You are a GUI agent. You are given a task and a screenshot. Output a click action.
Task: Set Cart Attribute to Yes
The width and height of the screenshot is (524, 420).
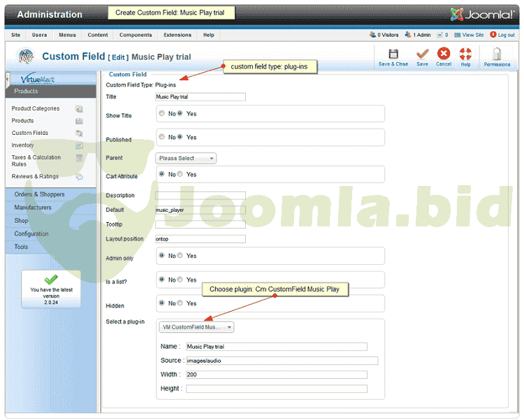180,174
